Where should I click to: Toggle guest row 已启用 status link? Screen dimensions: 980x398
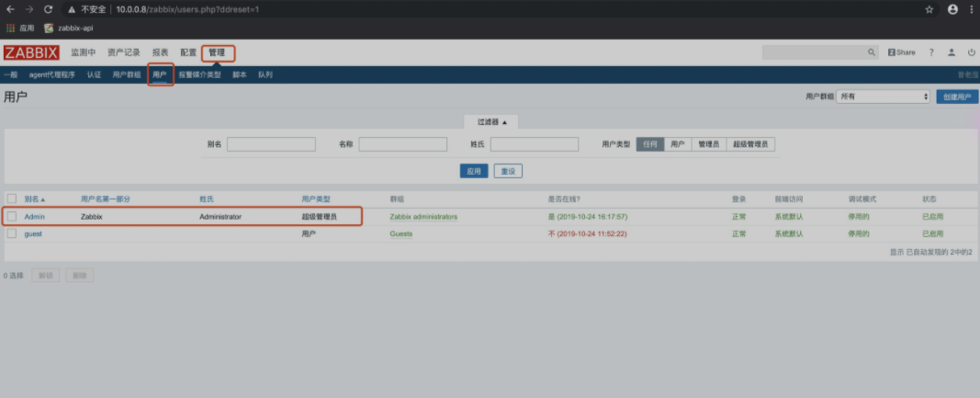point(933,233)
